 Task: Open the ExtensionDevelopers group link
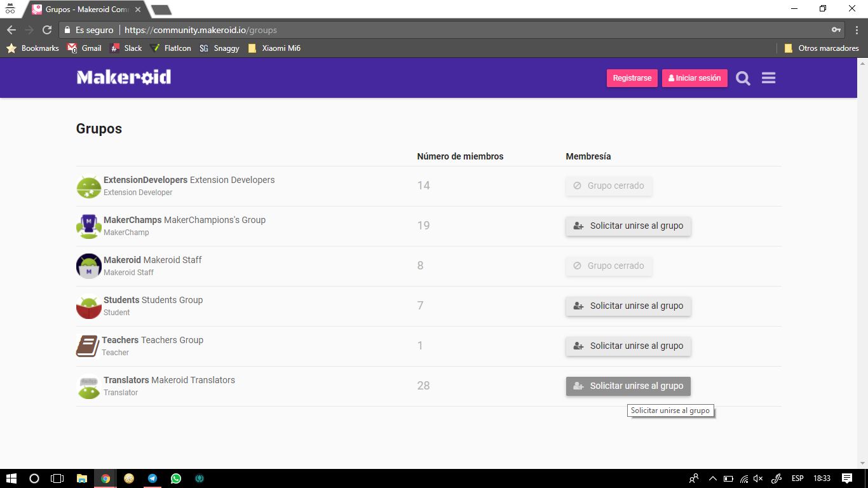coord(146,180)
